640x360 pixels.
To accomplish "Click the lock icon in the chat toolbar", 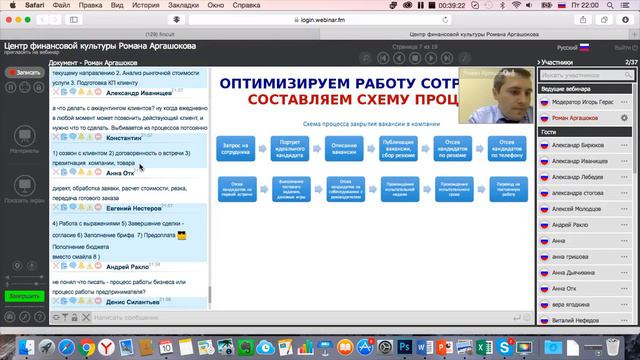I will tap(75, 317).
